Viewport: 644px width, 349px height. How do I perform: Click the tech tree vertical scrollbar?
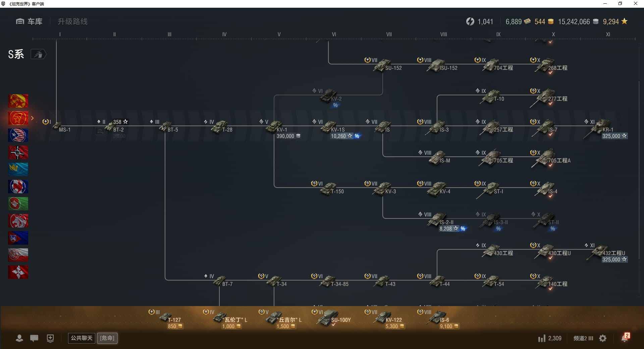point(639,168)
